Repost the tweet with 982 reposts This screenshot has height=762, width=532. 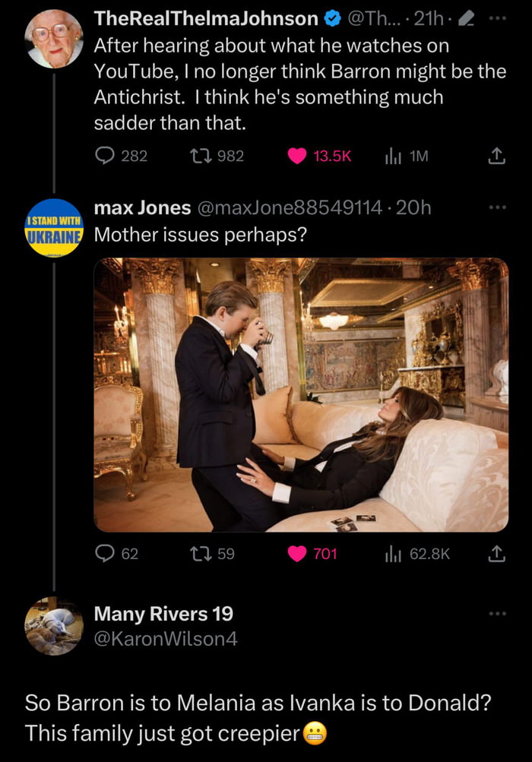(x=198, y=156)
